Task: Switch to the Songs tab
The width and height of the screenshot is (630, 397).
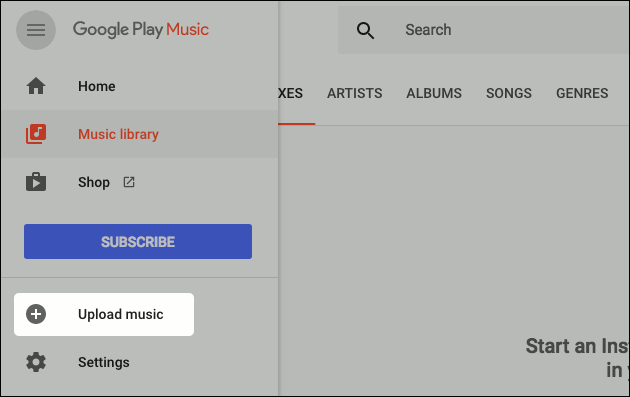Action: coord(509,93)
